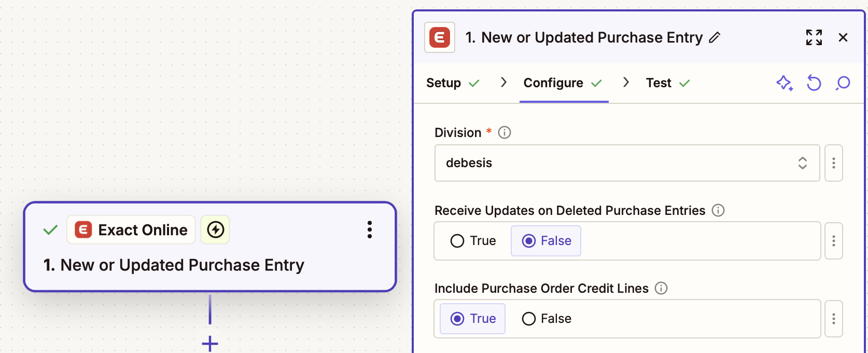Screen dimensions: 868x353
Task: Click the Division field label
Action: [458, 132]
